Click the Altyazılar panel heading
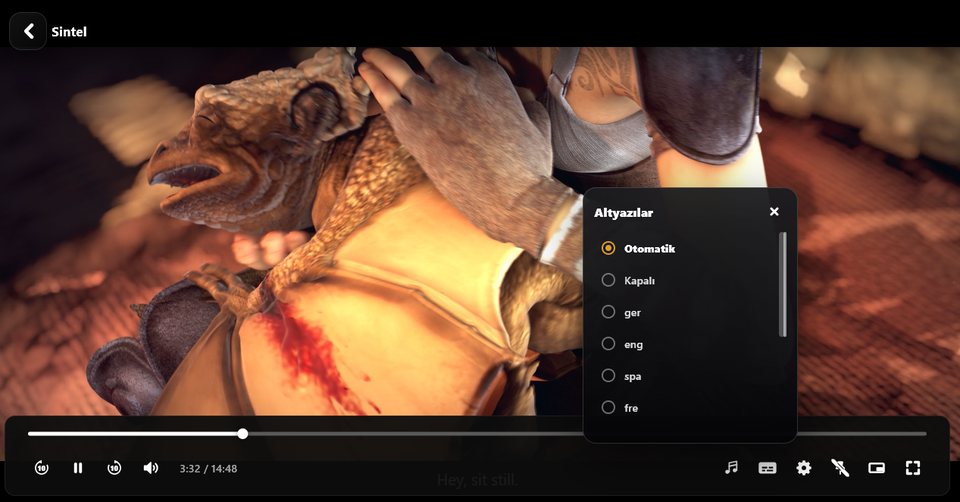The height and width of the screenshot is (502, 960). [623, 213]
